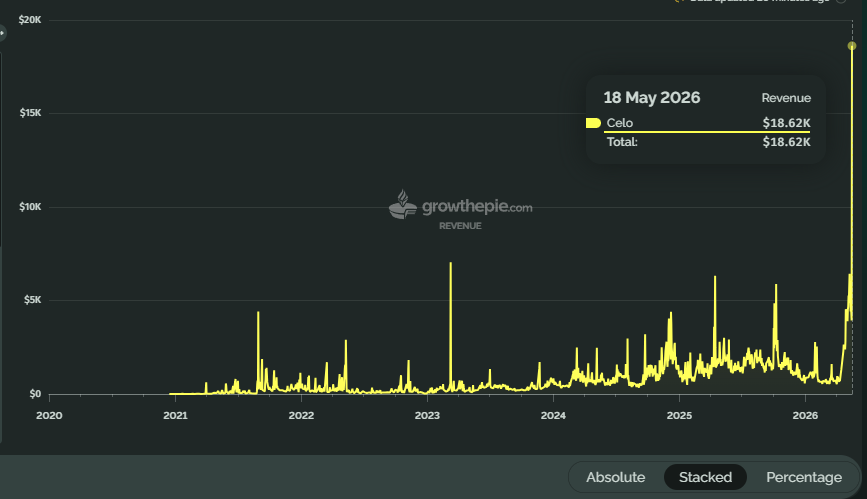Click the 18 May 2026 tooltip date
Image resolution: width=867 pixels, height=499 pixels.
point(651,97)
